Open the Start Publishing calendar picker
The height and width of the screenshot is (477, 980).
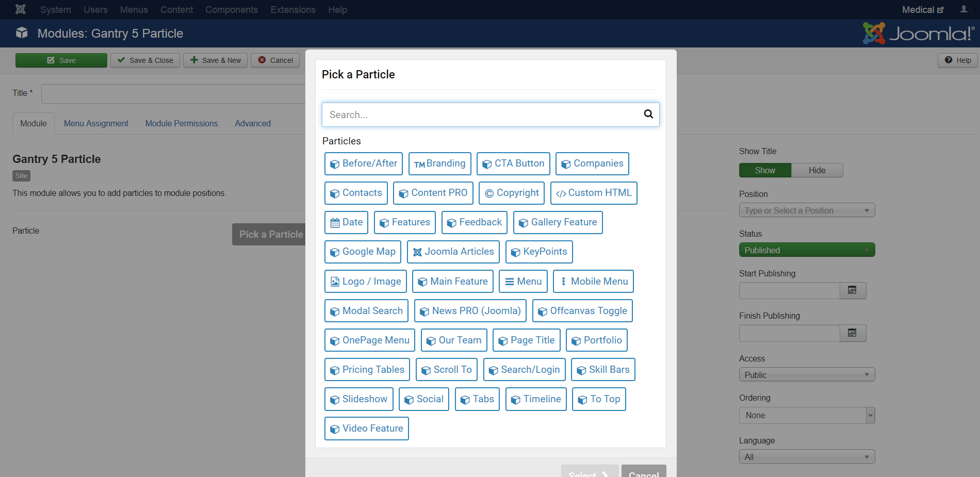point(852,290)
